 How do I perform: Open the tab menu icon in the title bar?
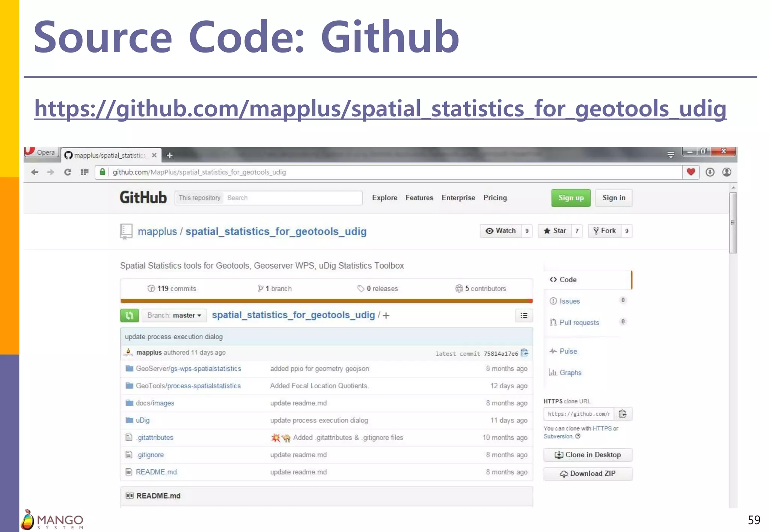(671, 155)
